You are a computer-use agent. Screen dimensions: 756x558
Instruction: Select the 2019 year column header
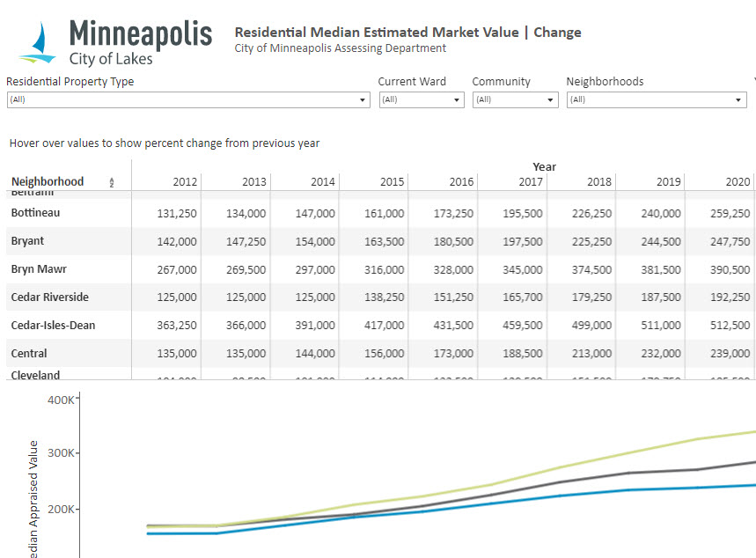(668, 182)
